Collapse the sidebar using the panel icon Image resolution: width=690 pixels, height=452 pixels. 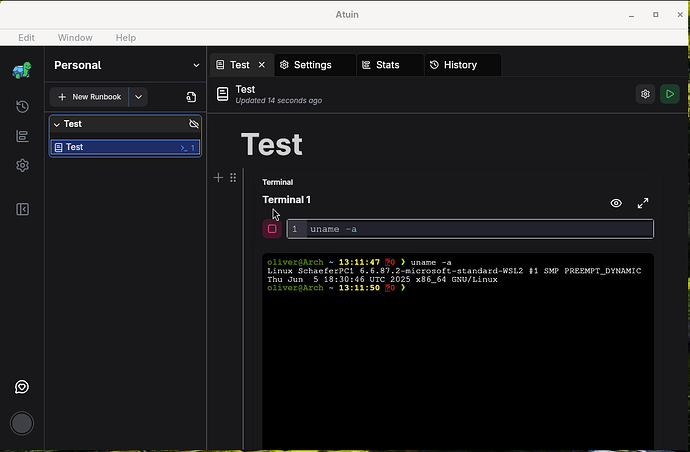[x=22, y=209]
